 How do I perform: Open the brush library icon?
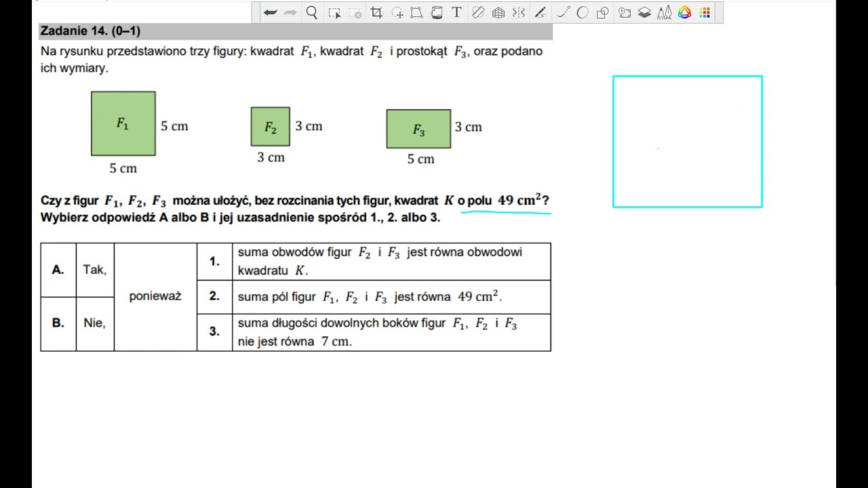(x=665, y=12)
